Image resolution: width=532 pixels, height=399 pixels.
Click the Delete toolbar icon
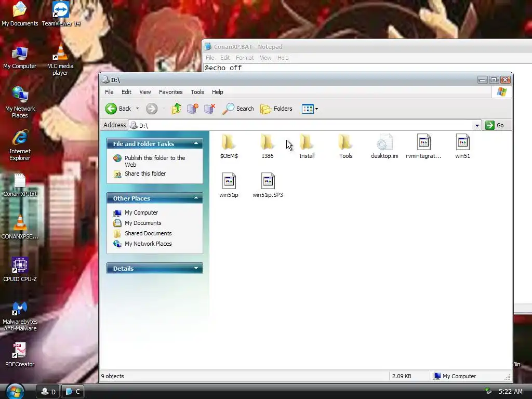pos(210,109)
